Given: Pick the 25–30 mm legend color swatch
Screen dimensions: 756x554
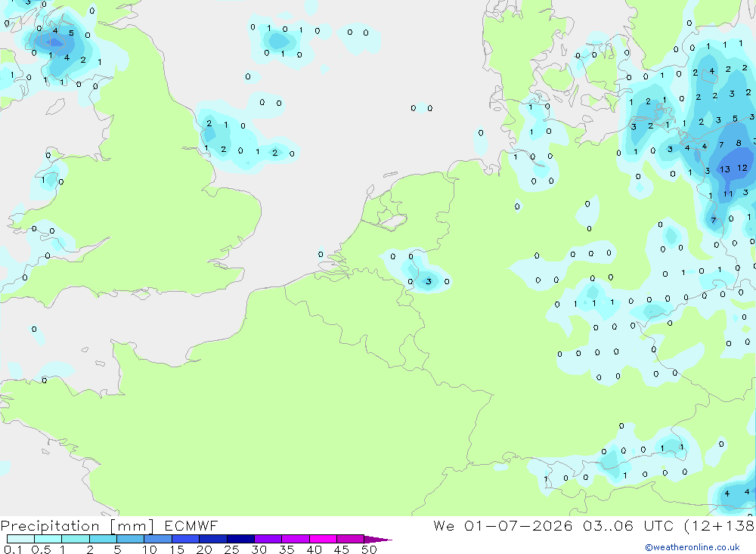Looking at the screenshot, I should pos(240,539).
